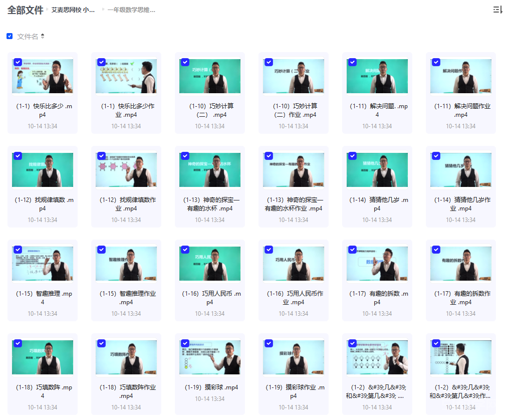
Task: Click the (1-19) 摸彩球作业 video thumbnail
Action: 293,357
